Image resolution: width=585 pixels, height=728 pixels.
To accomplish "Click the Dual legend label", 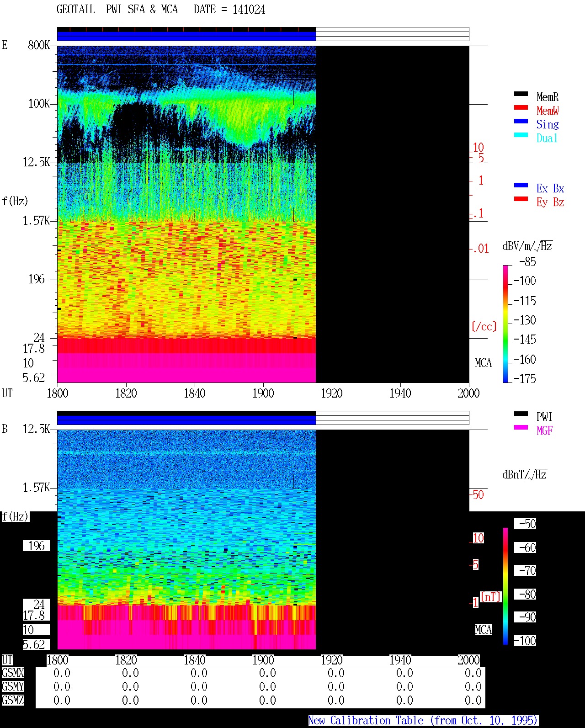I will pos(548,138).
